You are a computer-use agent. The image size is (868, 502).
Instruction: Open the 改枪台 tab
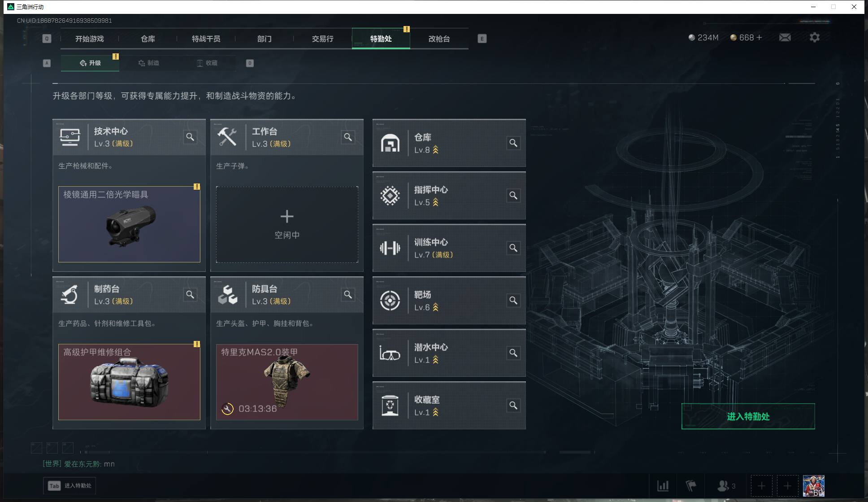(439, 39)
